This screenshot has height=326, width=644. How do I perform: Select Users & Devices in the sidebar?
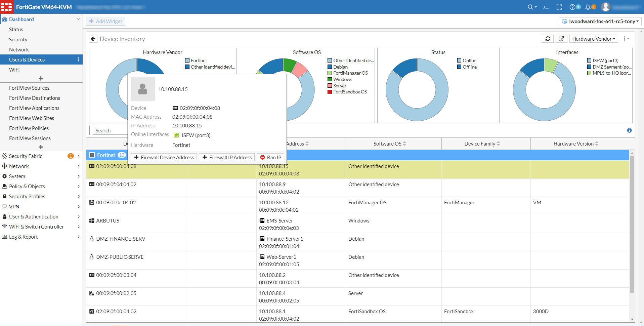[27, 59]
